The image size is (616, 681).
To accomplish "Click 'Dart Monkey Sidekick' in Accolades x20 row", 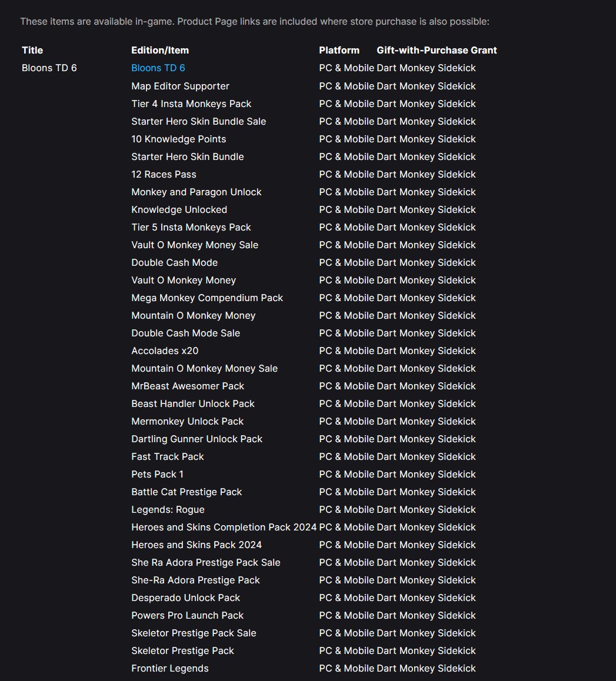I will [426, 351].
